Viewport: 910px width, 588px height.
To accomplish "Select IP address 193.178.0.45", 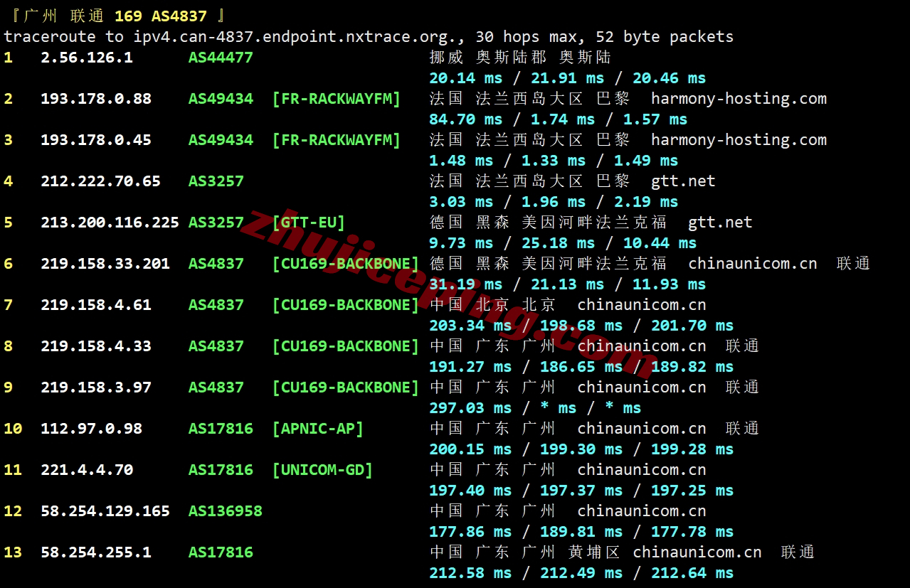I will pos(96,140).
